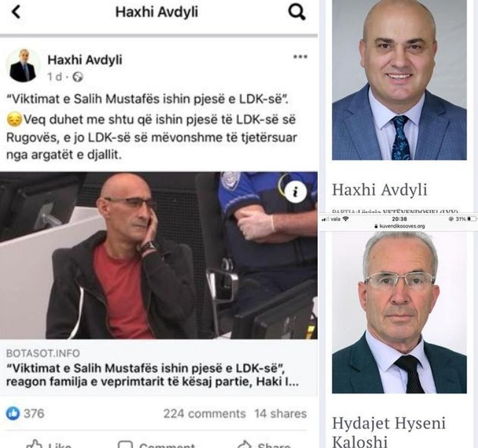Tap the back arrow in header

[x=16, y=12]
